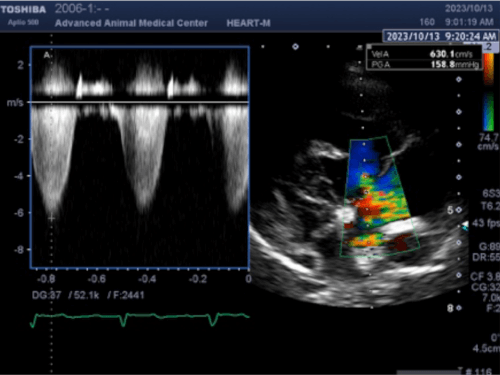Viewport: 500px width, 375px height.
Task: Click the 8 cm depth diamond marker
Action: pos(459,308)
